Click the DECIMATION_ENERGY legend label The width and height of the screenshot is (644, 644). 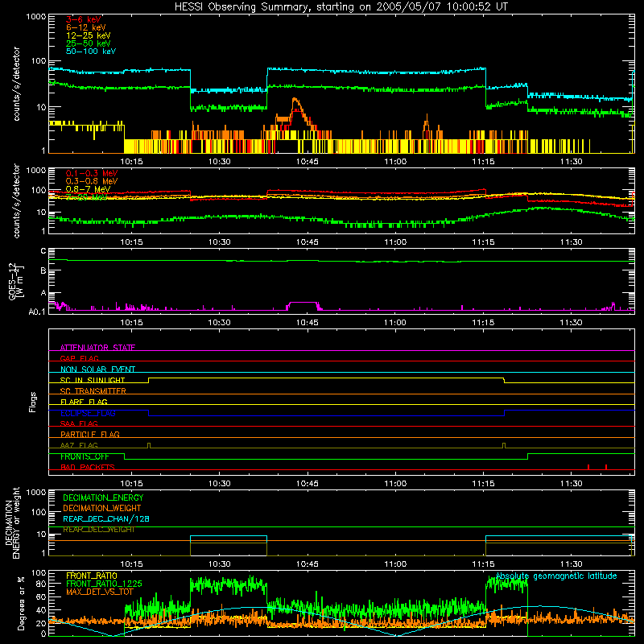coord(103,497)
